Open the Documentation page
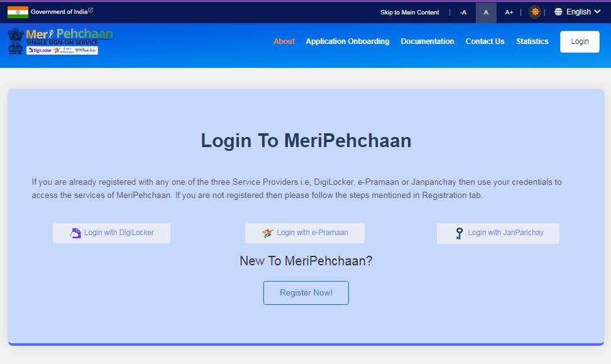The height and width of the screenshot is (364, 611). coord(427,41)
